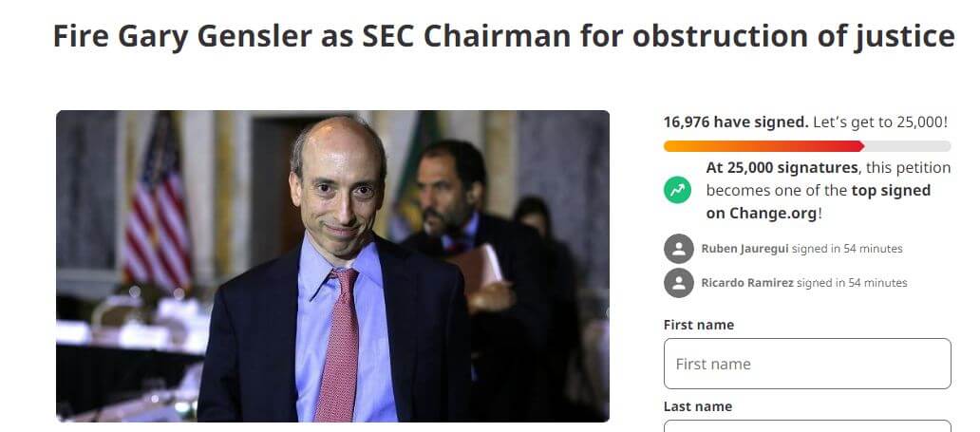Click the partially visible Last name field

(807, 425)
